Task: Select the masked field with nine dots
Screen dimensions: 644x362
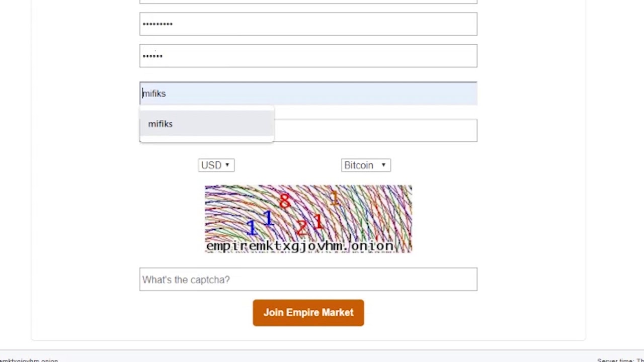Action: (308, 24)
